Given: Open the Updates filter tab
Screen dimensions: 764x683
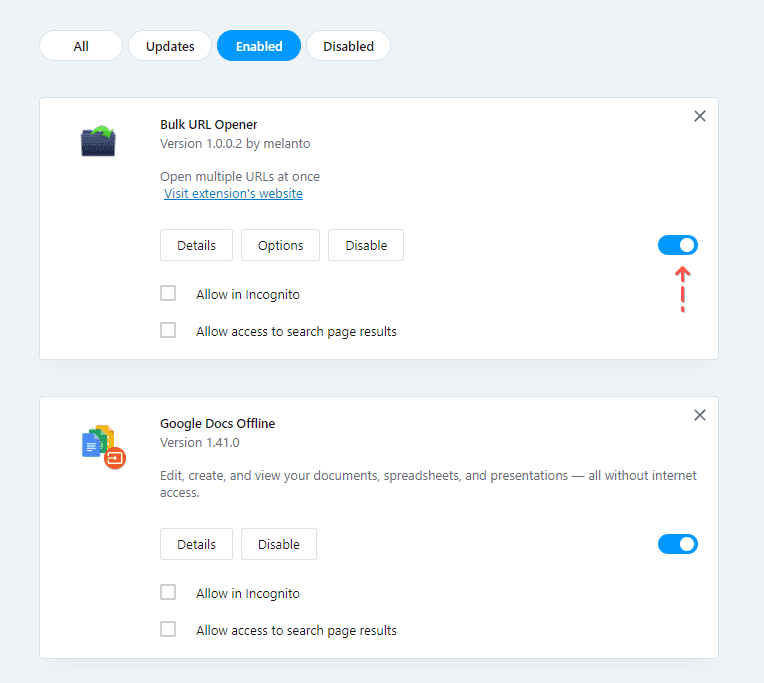Looking at the screenshot, I should click(170, 46).
